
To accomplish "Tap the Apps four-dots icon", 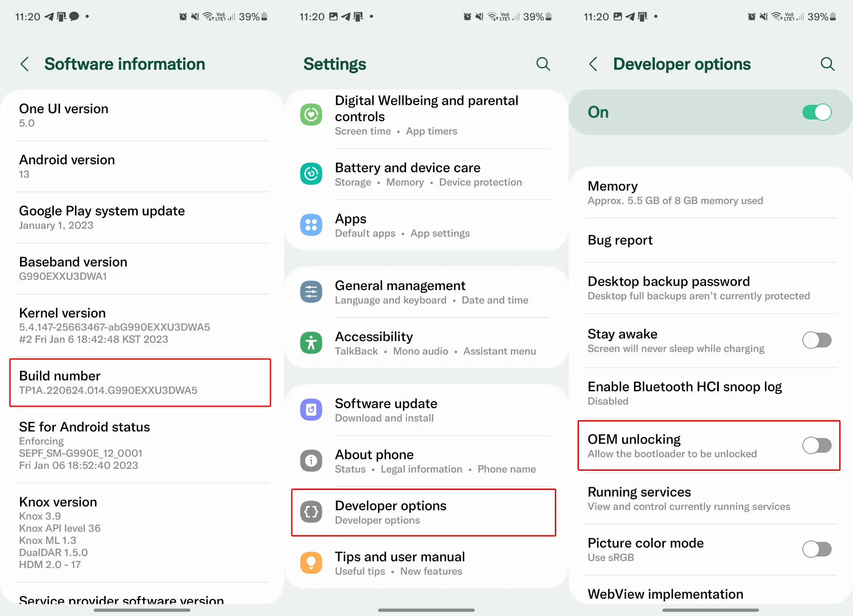I will pos(311,225).
